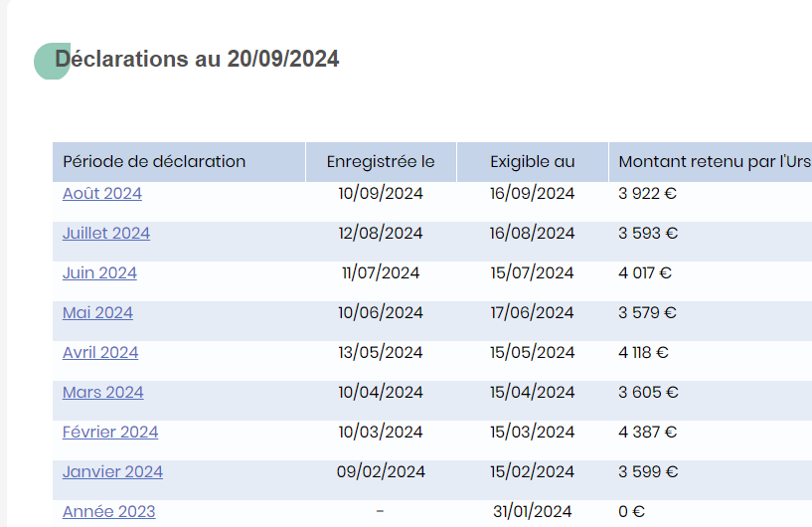The image size is (812, 527).
Task: Select the 4 387 € amount cell
Action: point(647,433)
